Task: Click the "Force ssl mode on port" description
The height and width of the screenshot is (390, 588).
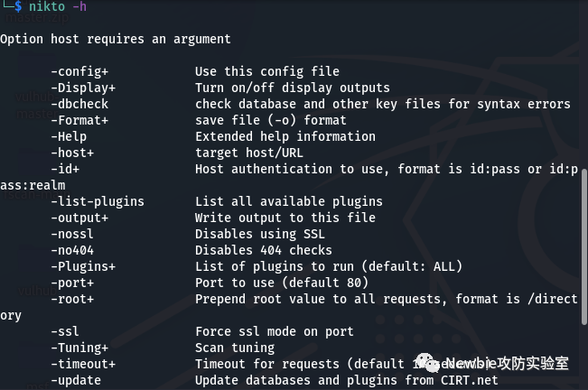Action: click(x=275, y=331)
